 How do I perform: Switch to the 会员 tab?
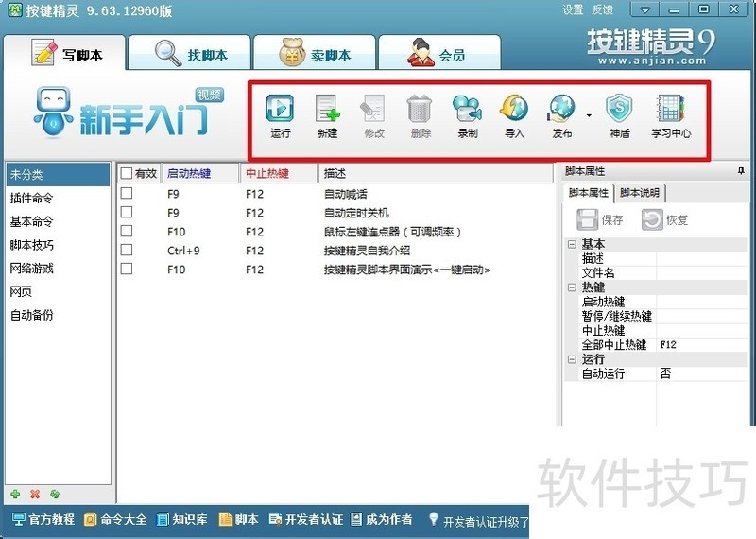tap(439, 53)
